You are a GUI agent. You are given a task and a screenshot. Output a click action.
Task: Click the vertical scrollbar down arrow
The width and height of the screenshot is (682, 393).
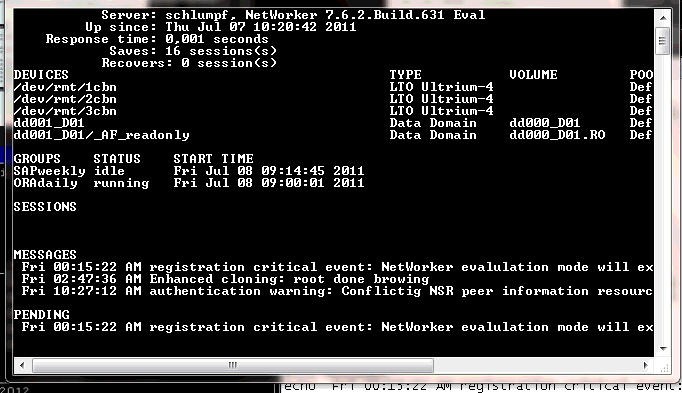pyautogui.click(x=662, y=349)
